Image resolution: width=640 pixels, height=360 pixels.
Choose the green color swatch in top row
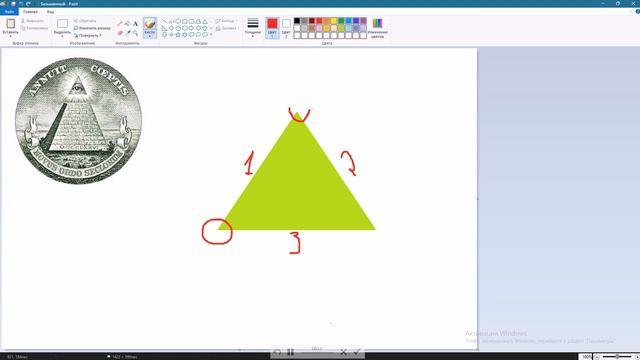tap(341, 21)
